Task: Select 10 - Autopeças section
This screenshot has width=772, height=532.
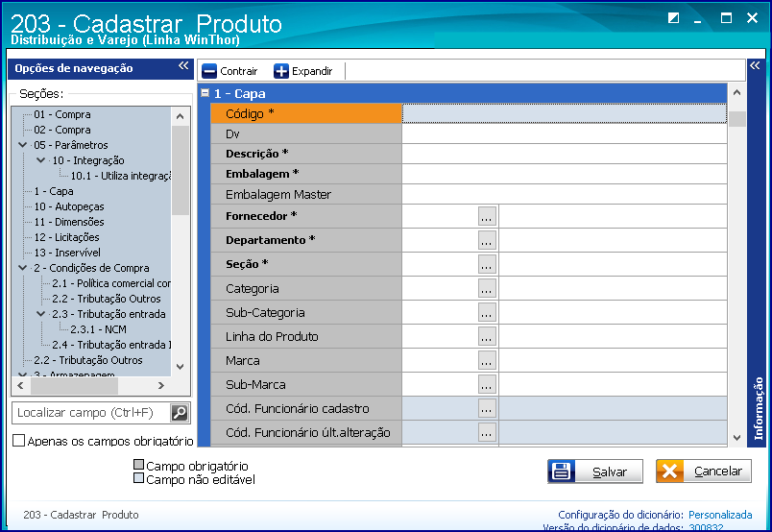Action: [x=69, y=206]
